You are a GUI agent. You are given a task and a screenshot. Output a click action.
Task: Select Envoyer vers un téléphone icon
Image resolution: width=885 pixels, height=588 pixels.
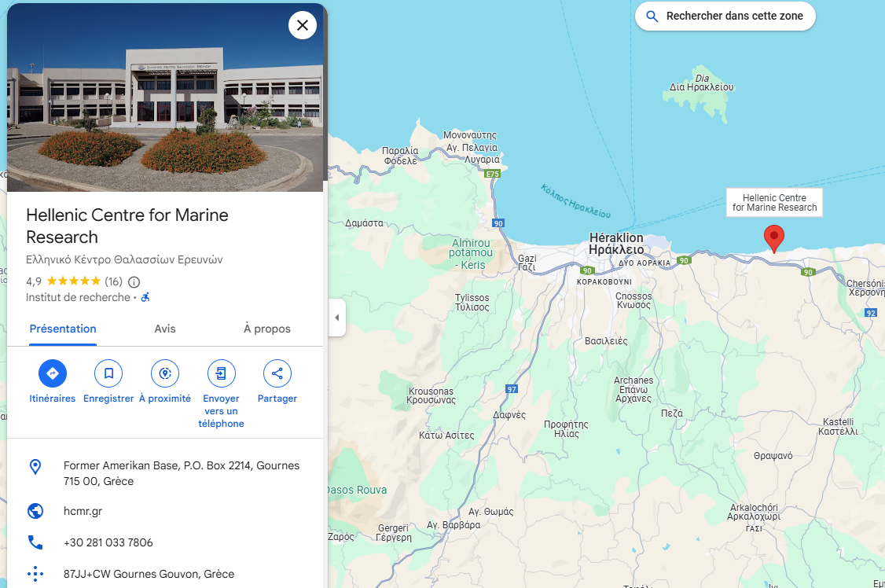coord(222,373)
